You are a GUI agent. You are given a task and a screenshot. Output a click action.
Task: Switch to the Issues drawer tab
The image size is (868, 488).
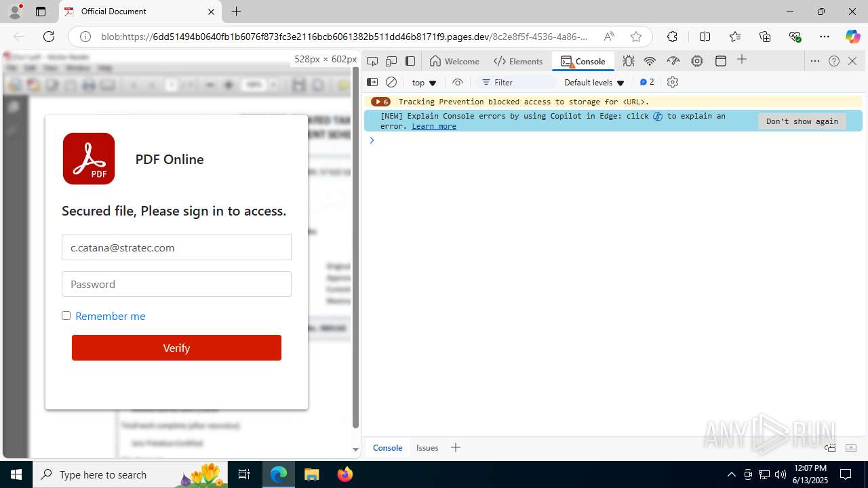(427, 447)
